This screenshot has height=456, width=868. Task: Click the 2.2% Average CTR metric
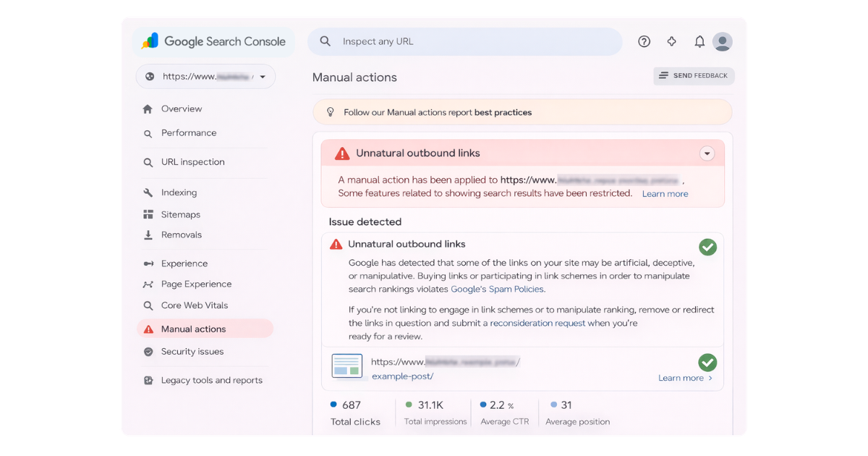tap(505, 413)
